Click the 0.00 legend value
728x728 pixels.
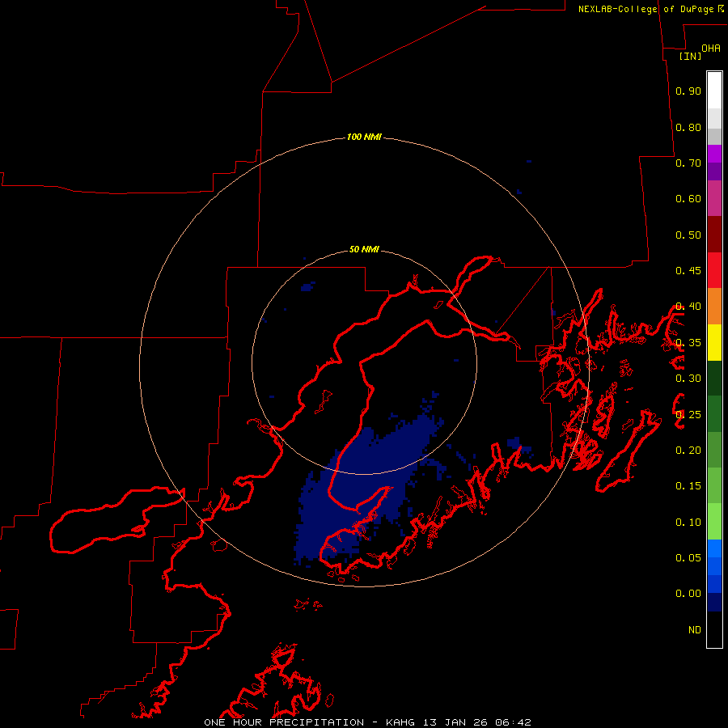click(x=688, y=594)
